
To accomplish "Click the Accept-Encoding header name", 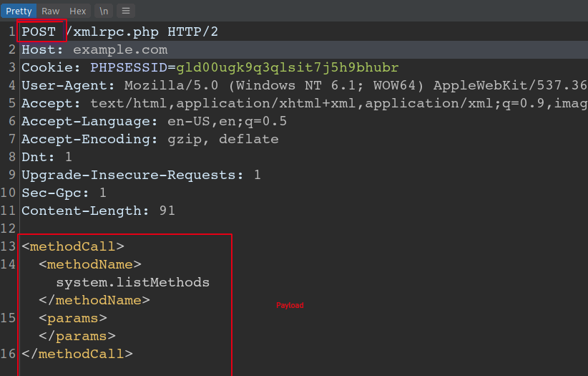I will (x=89, y=140).
